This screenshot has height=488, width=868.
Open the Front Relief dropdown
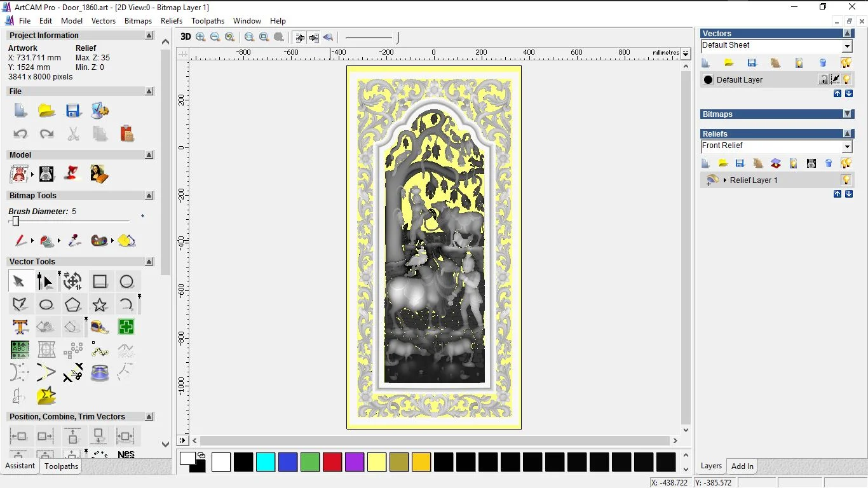[x=848, y=146]
